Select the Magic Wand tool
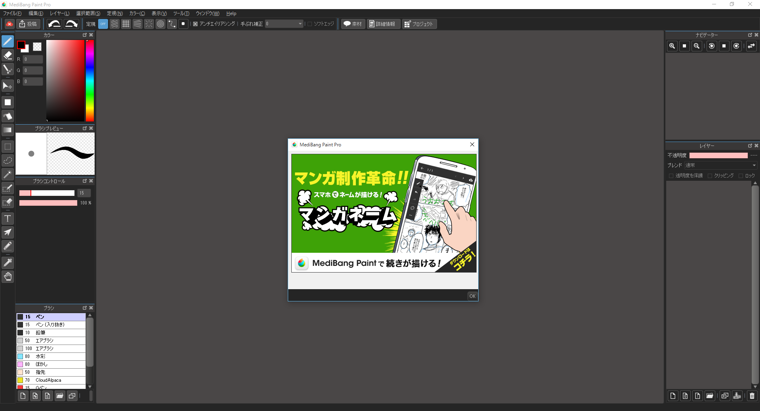760x411 pixels. point(8,174)
